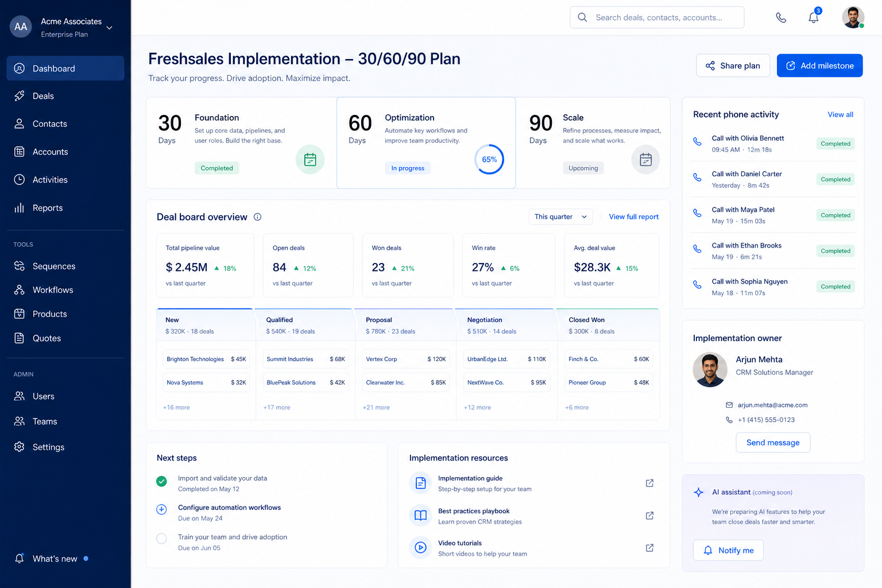Image resolution: width=882 pixels, height=588 pixels.
Task: Open the This quarter dropdown
Action: 560,216
